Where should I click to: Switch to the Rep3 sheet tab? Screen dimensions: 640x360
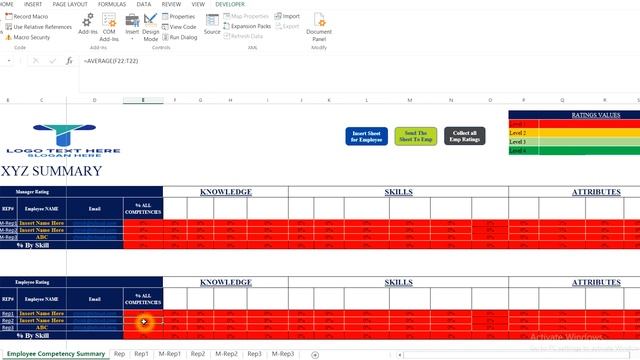[254, 354]
